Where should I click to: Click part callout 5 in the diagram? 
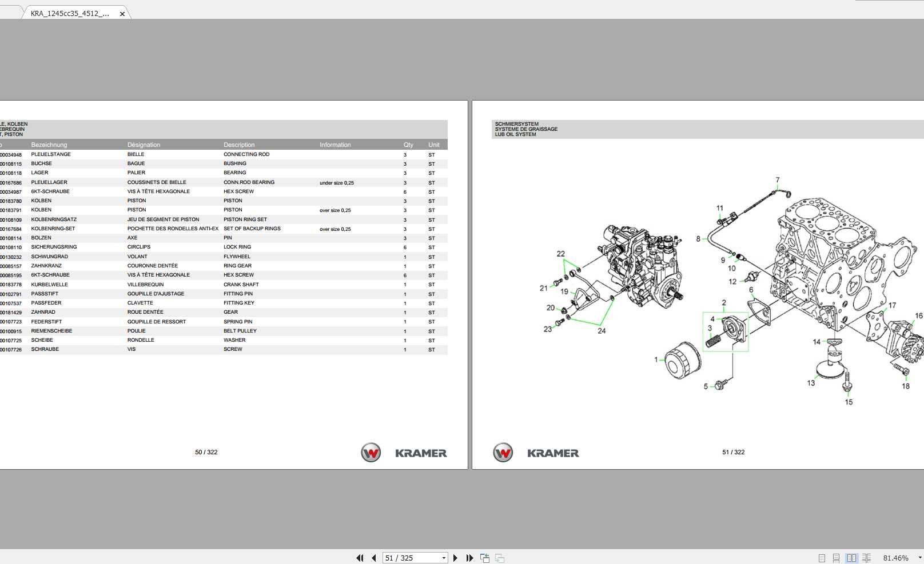(706, 387)
